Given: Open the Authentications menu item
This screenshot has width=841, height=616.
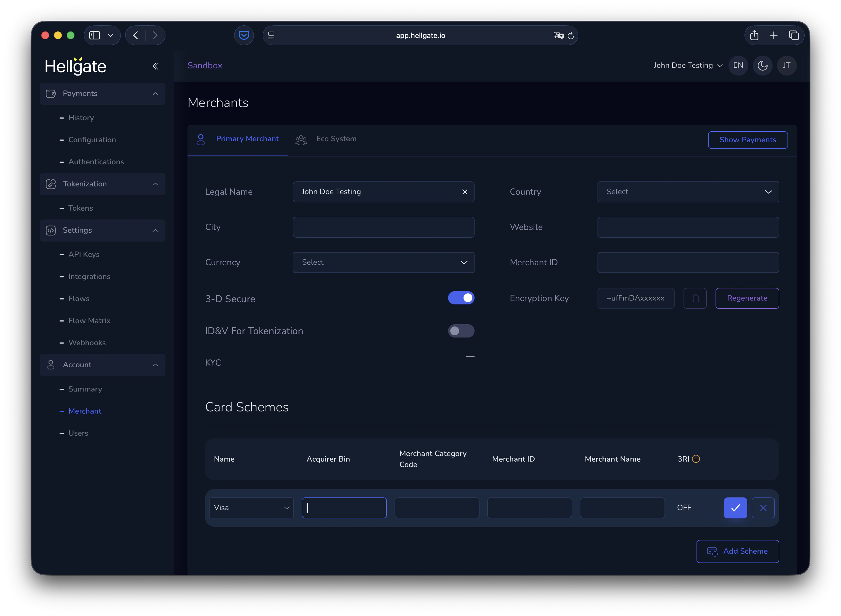Looking at the screenshot, I should (x=96, y=162).
